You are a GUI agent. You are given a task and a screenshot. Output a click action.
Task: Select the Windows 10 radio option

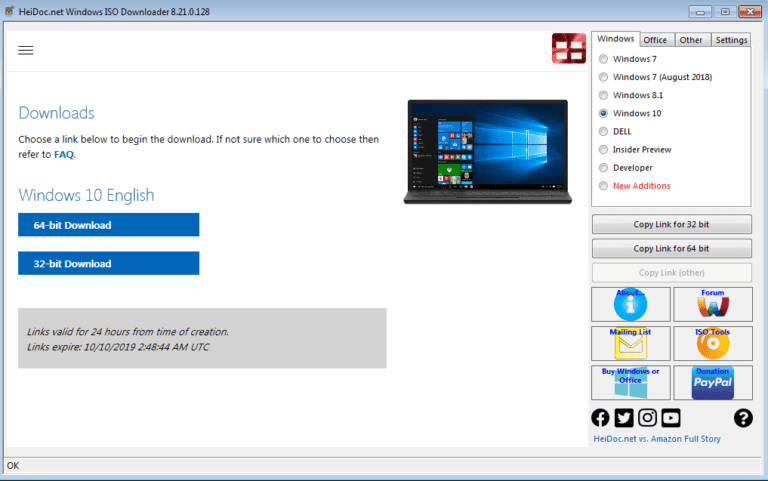pyautogui.click(x=630, y=113)
